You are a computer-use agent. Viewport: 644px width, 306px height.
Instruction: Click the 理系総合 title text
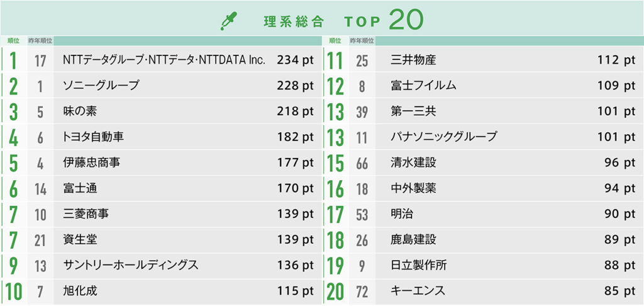[294, 21]
